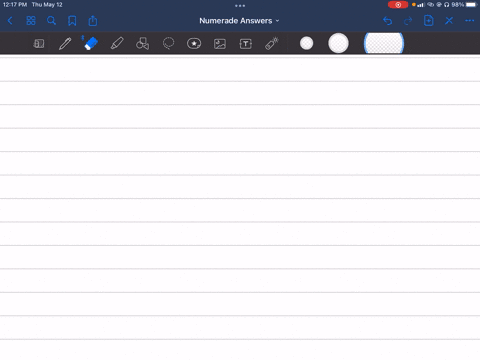Image resolution: width=480 pixels, height=360 pixels.
Task: Choose the medium eraser size
Action: point(338,43)
